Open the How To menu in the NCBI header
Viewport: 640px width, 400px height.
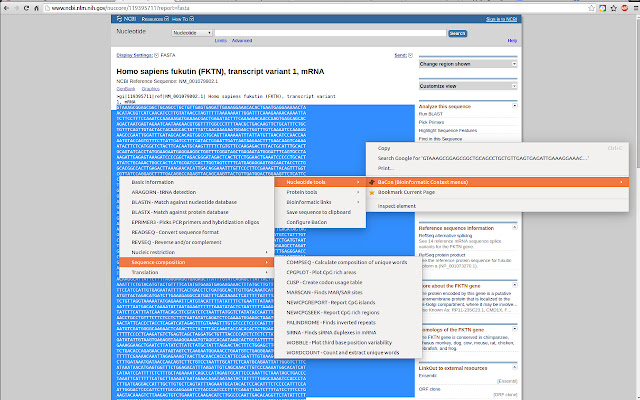pyautogui.click(x=182, y=19)
